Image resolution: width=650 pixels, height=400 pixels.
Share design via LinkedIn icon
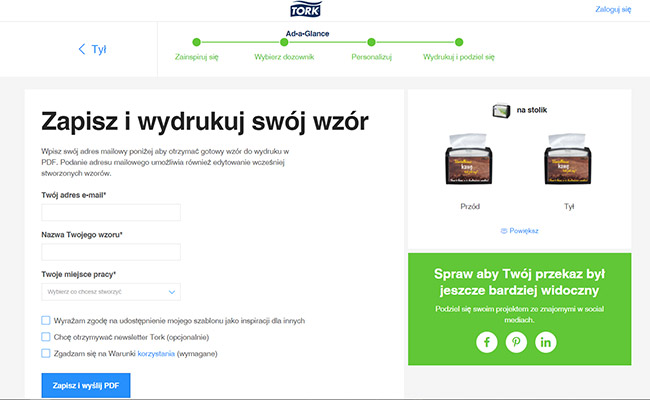pos(545,342)
